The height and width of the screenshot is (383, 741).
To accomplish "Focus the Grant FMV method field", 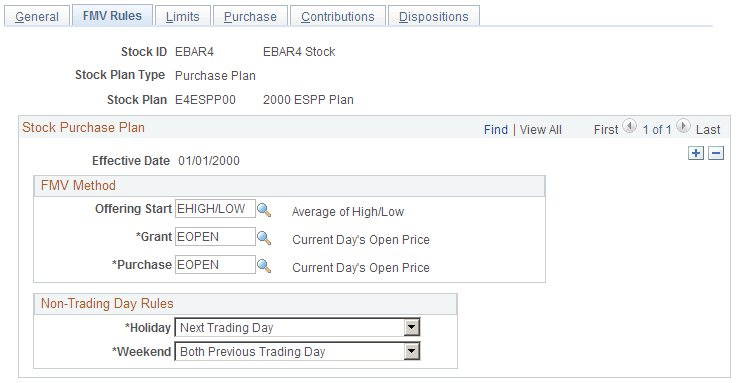I will point(215,236).
